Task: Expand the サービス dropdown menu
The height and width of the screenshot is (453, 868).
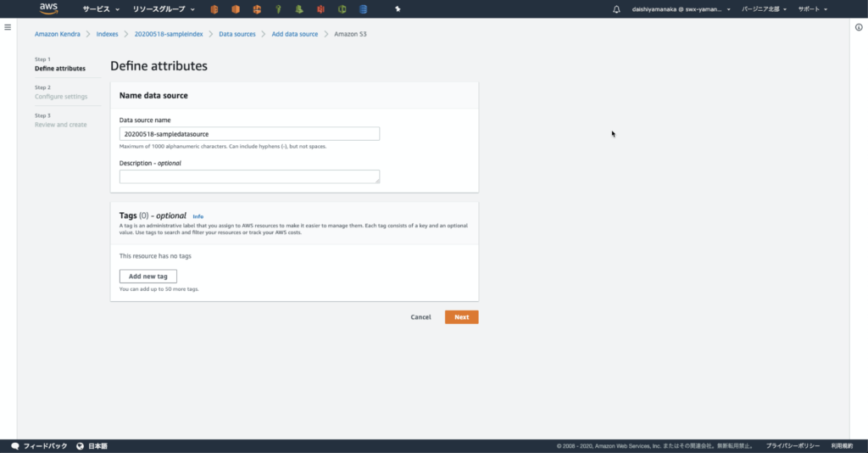Action: click(100, 9)
